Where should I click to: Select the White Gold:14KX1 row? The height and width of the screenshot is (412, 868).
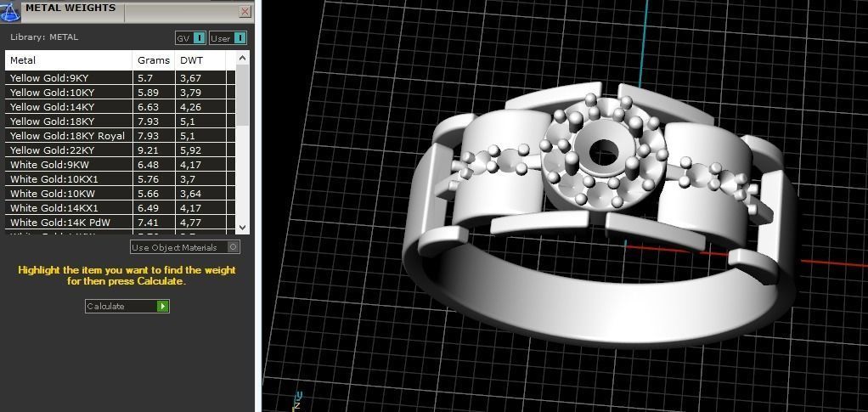(x=120, y=207)
